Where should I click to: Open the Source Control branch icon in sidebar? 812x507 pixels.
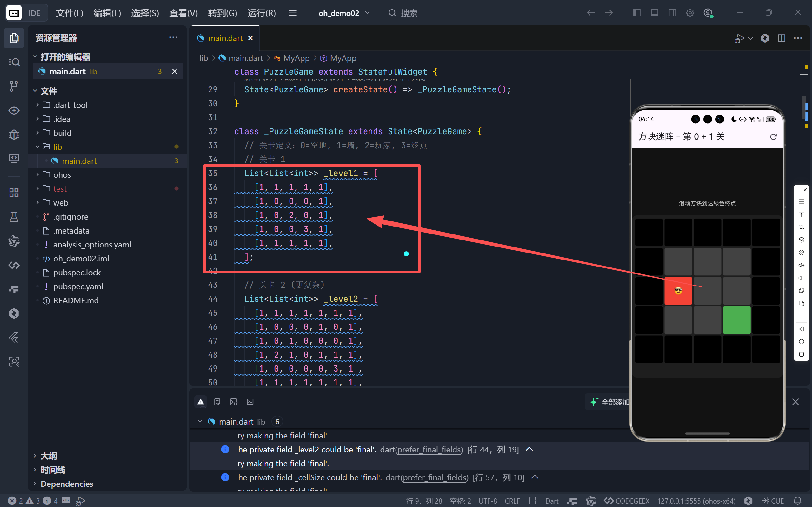click(x=14, y=86)
